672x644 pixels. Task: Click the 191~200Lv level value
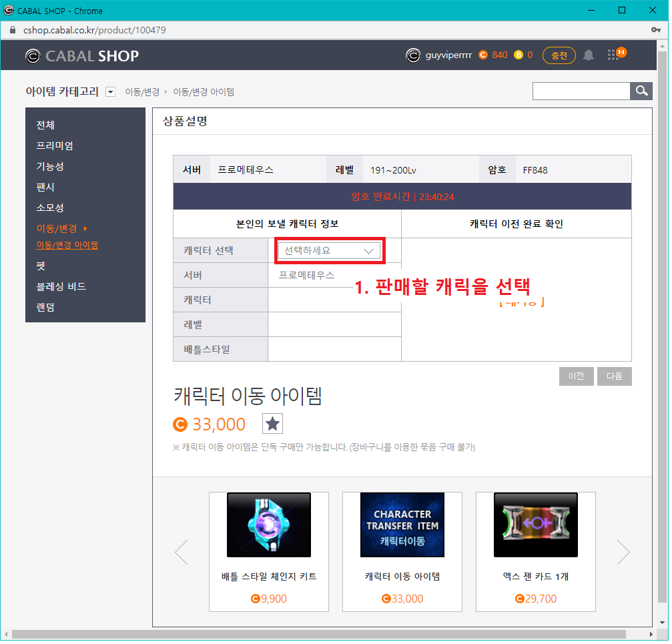395,171
